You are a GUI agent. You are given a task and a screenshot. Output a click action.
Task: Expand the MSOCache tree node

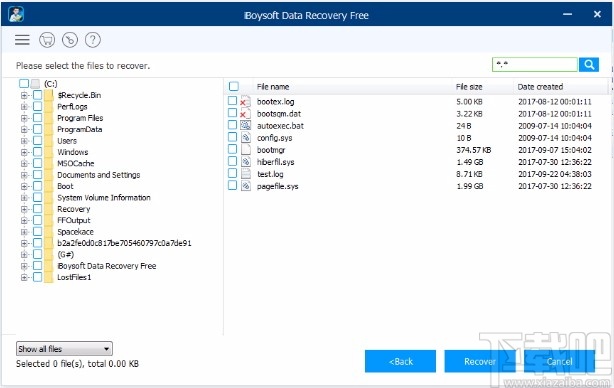click(x=24, y=163)
